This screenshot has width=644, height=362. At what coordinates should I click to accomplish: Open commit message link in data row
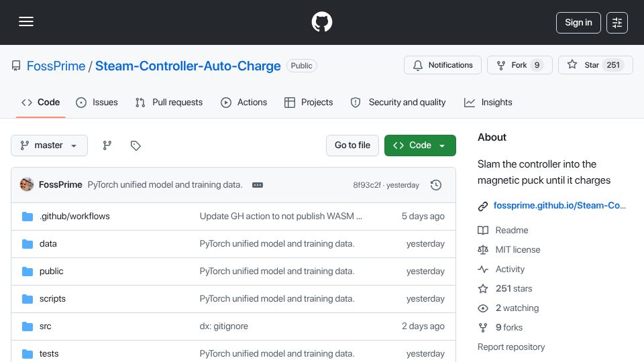pos(277,244)
